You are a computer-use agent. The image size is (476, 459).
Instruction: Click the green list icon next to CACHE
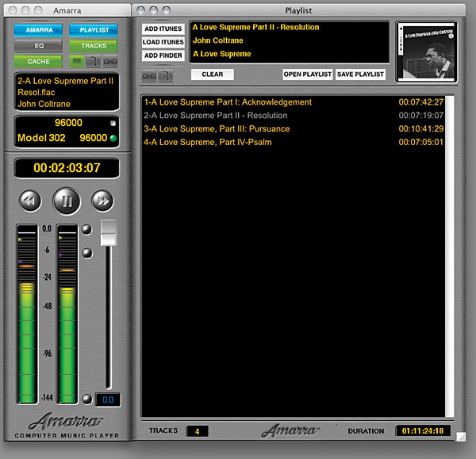[x=77, y=61]
